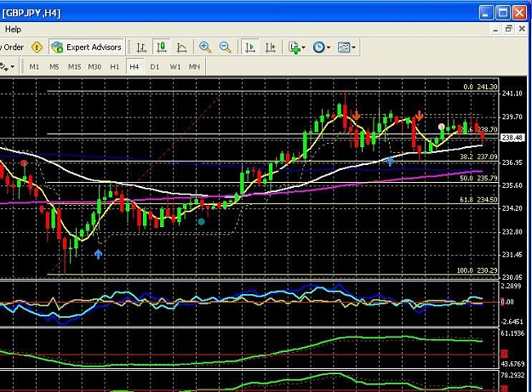Switch chart to bar chart display
Viewport: 532px width, 392px height.
pos(141,47)
